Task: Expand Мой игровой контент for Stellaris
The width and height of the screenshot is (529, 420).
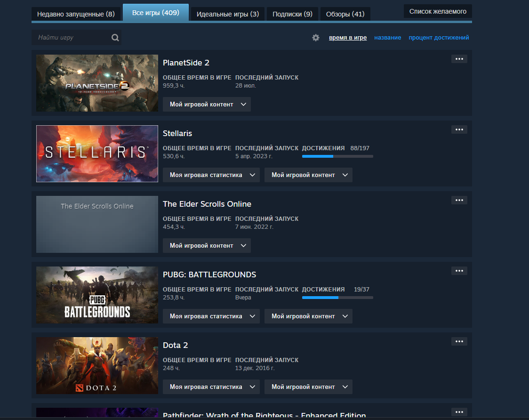Action: pyautogui.click(x=308, y=175)
